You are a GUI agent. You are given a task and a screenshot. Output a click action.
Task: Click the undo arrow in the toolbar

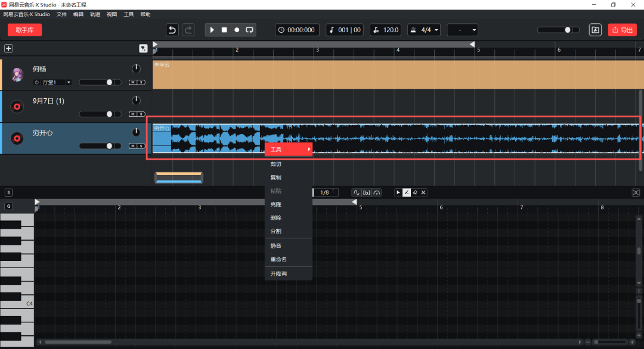pos(172,30)
